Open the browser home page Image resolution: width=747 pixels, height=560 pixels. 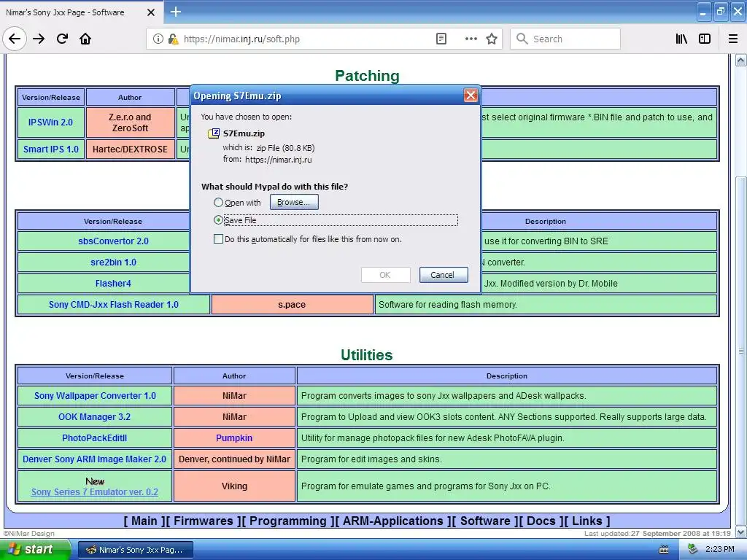[x=85, y=39]
